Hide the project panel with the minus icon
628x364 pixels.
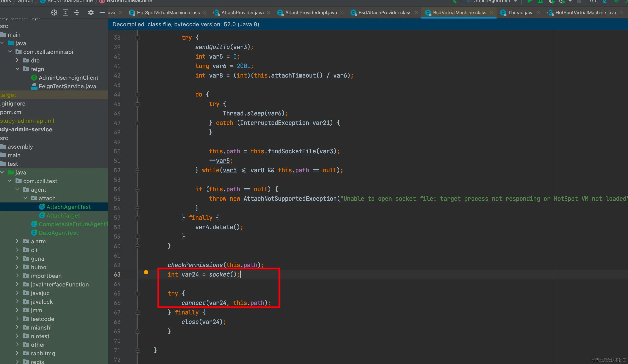tap(102, 12)
